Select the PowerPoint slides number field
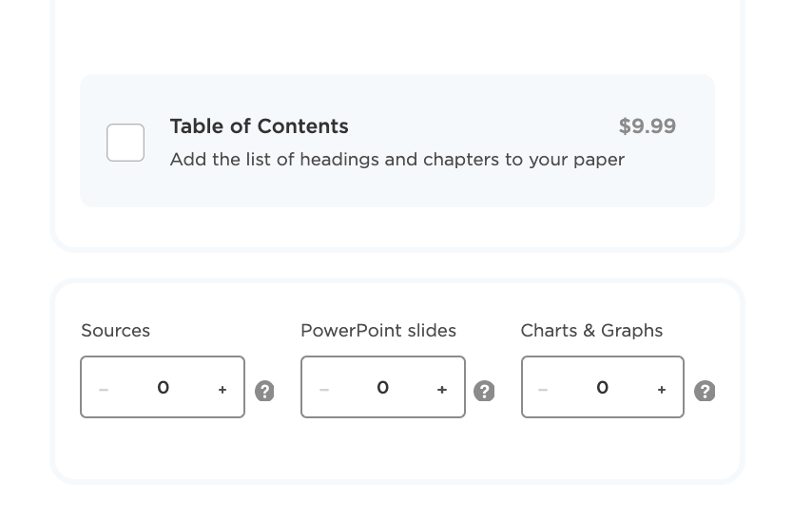 pyautogui.click(x=382, y=388)
